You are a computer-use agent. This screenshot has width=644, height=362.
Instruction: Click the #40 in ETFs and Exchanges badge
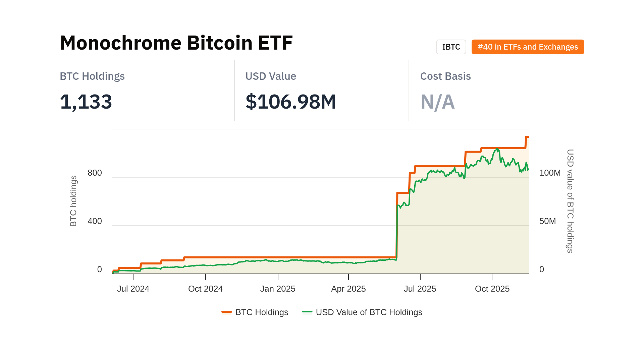tap(528, 47)
